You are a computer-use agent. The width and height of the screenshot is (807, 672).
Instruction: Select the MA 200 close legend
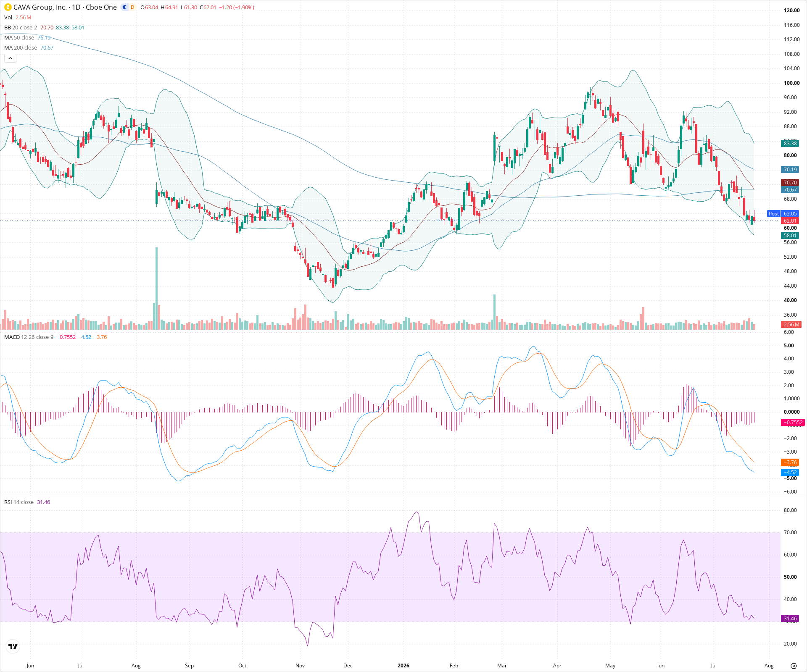(21, 47)
